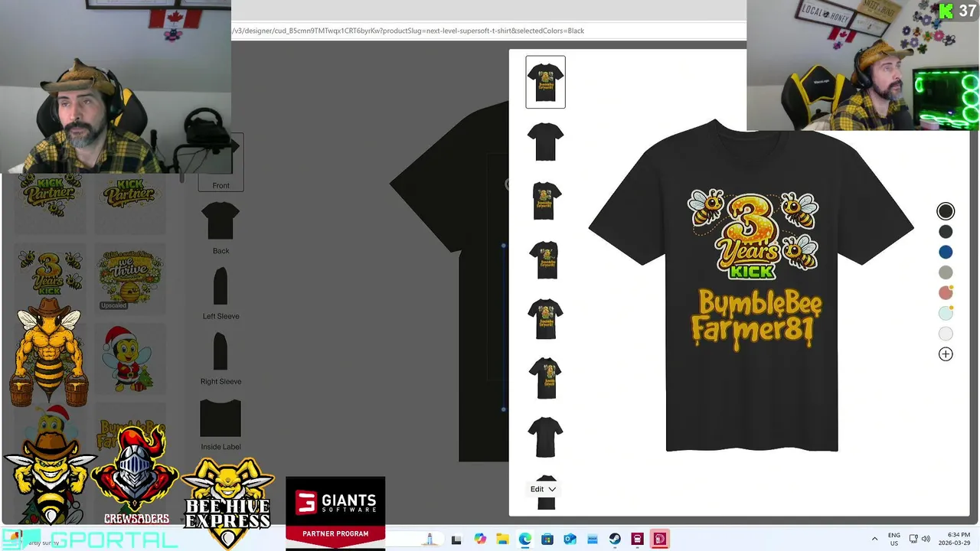Click the browser address bar URL

tap(408, 31)
